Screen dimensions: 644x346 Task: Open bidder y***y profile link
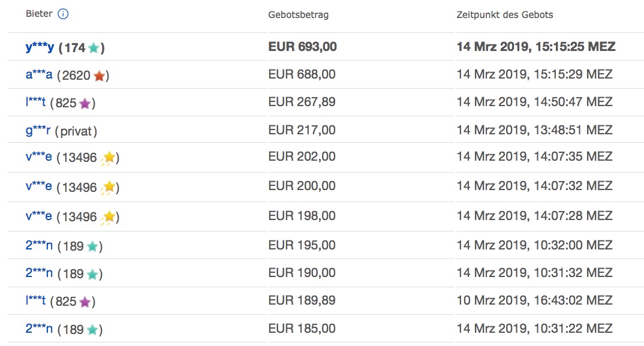click(x=40, y=47)
